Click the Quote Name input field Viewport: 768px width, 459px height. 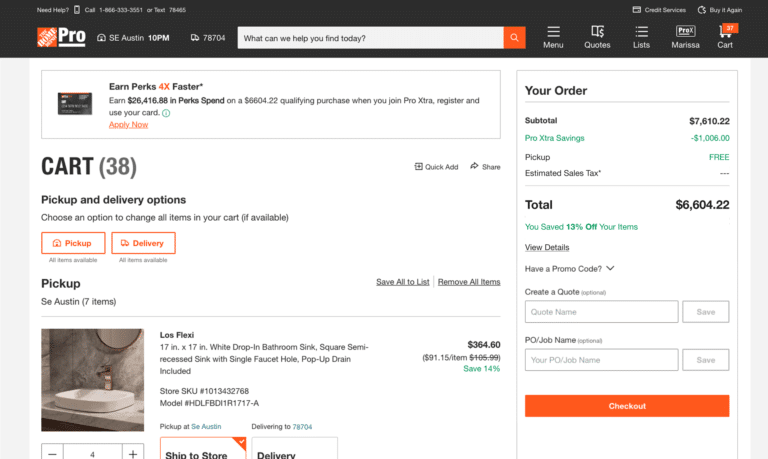point(601,312)
